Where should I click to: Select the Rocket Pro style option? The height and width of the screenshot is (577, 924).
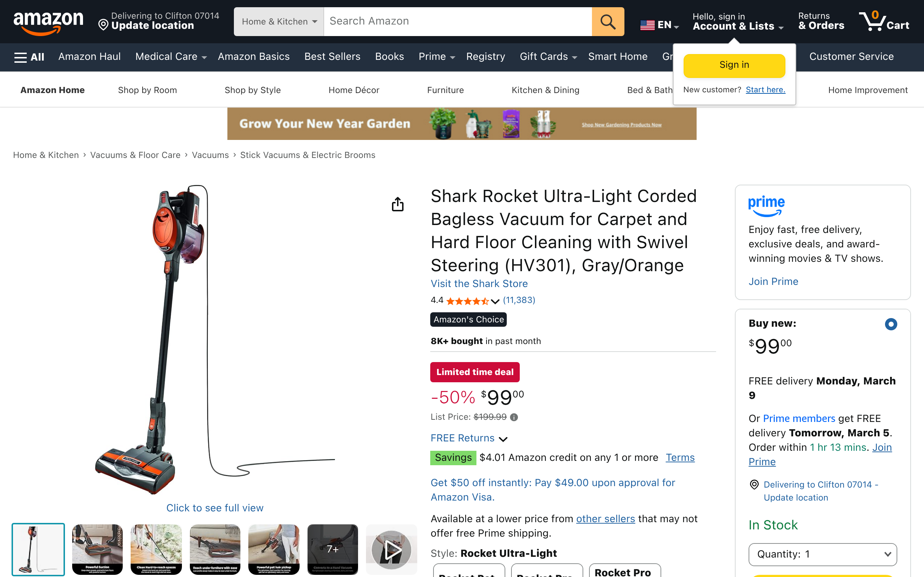[x=624, y=571]
